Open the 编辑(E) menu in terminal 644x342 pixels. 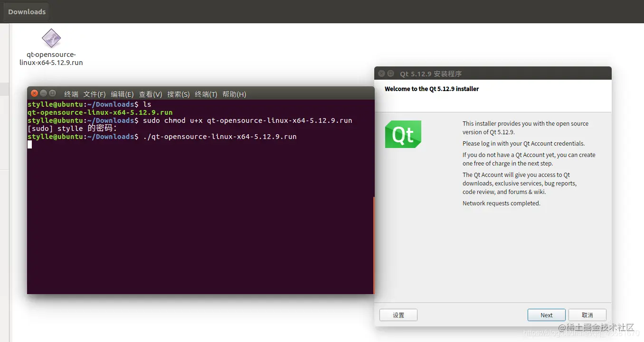coord(122,94)
